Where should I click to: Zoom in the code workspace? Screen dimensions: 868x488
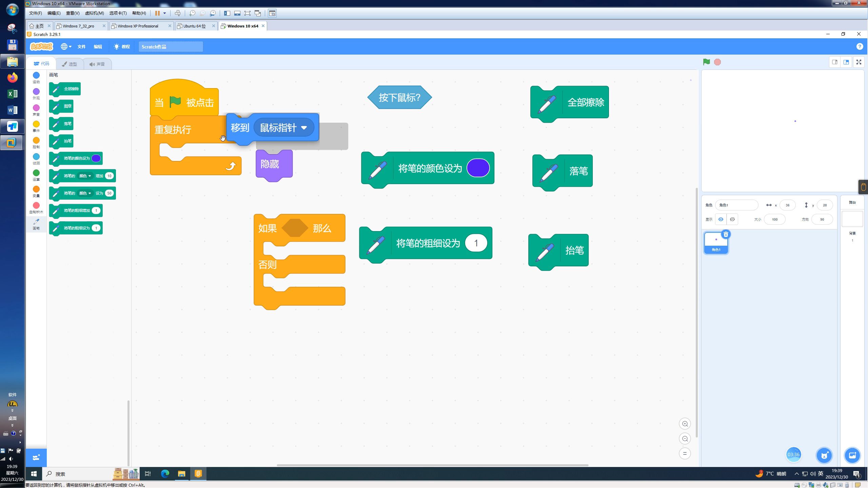pos(685,424)
